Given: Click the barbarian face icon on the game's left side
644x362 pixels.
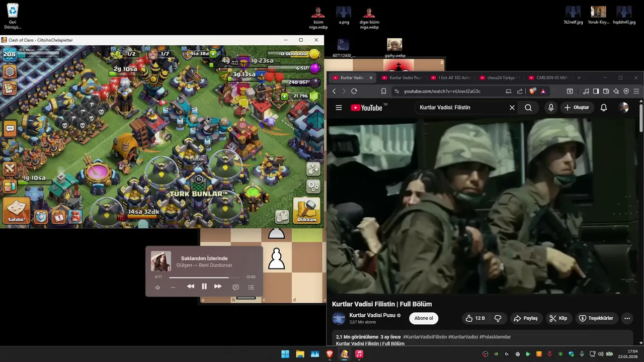Looking at the screenshot, I should pyautogui.click(x=9, y=187).
